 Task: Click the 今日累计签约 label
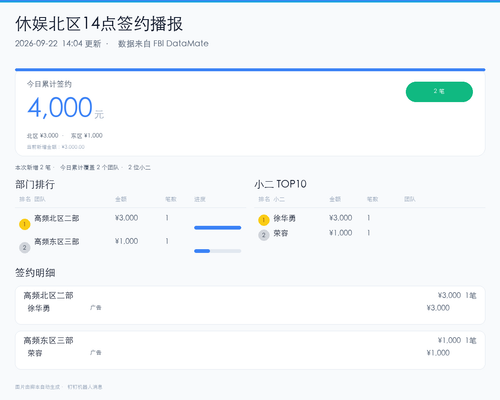(x=49, y=84)
